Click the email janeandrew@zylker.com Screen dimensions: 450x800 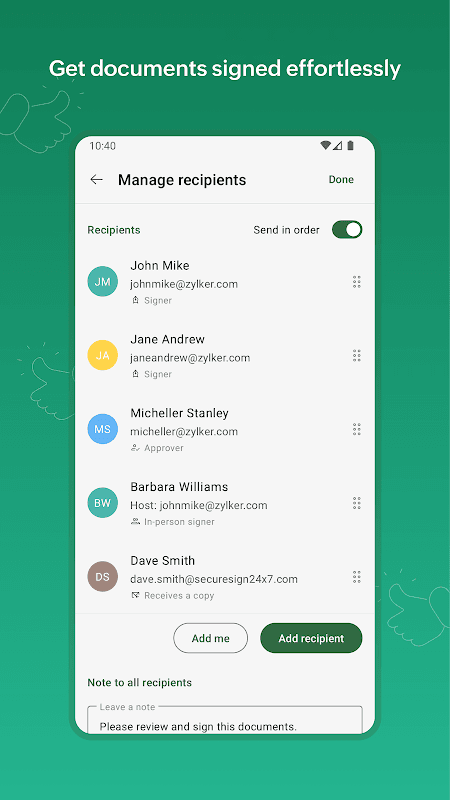[190, 358]
